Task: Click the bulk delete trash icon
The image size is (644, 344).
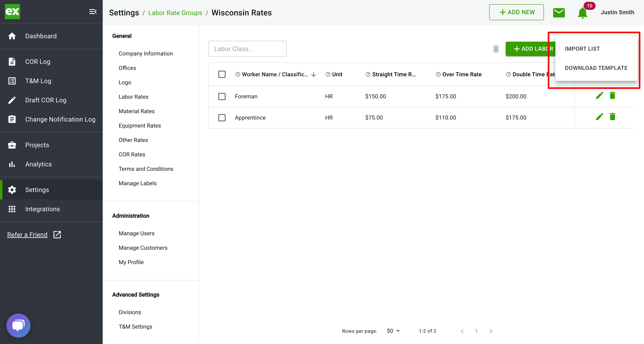Action: click(x=496, y=49)
